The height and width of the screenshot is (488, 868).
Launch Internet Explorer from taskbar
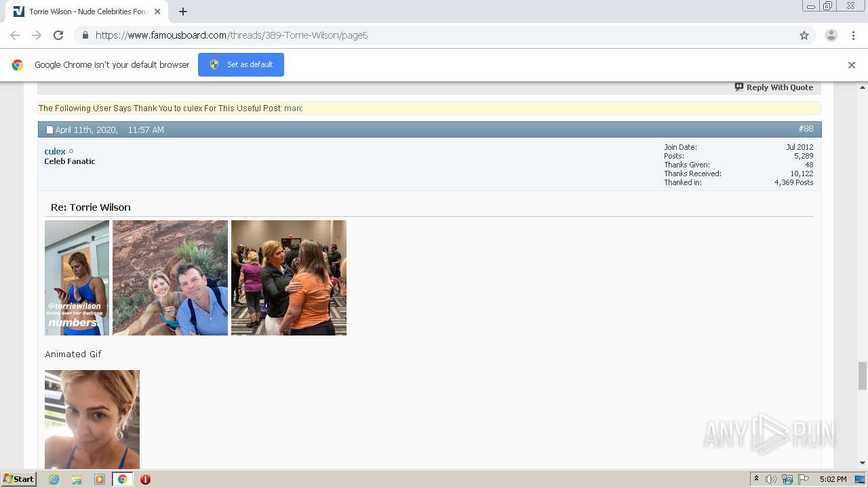point(54,479)
